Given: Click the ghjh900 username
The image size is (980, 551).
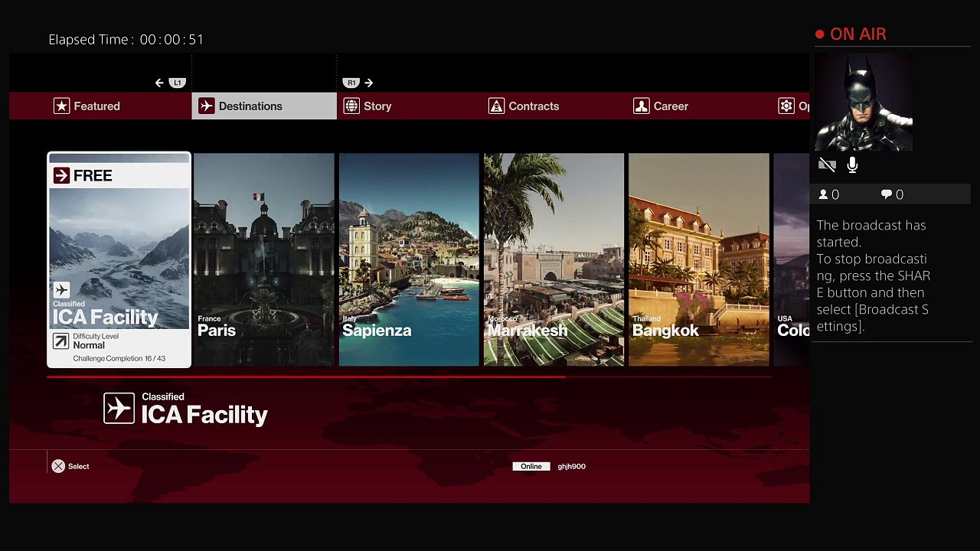Looking at the screenshot, I should click(x=571, y=467).
